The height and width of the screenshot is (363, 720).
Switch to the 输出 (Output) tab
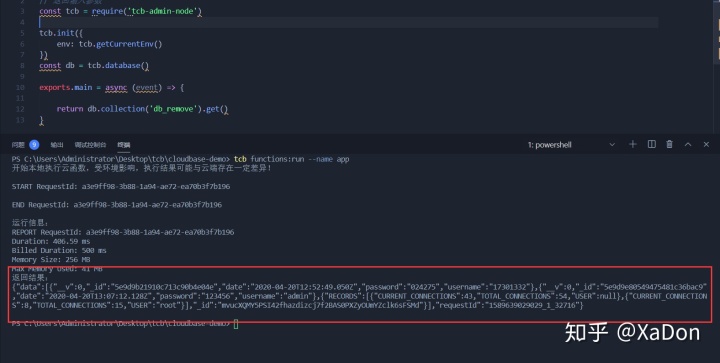(x=56, y=145)
